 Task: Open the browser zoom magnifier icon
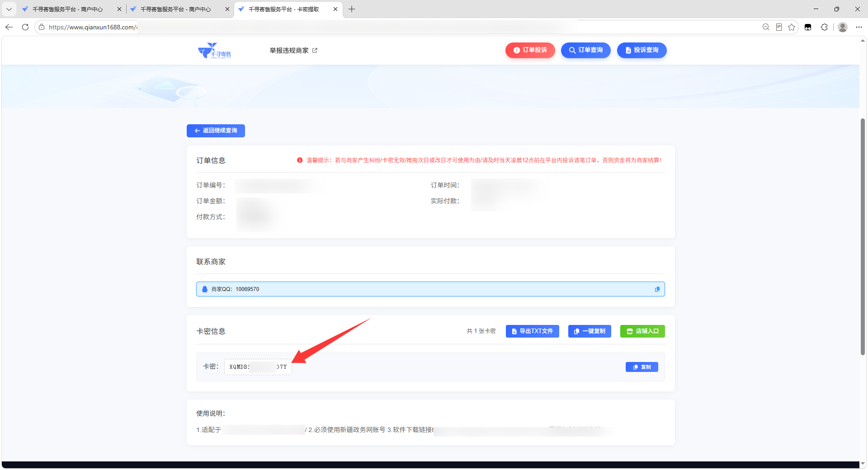(x=766, y=27)
